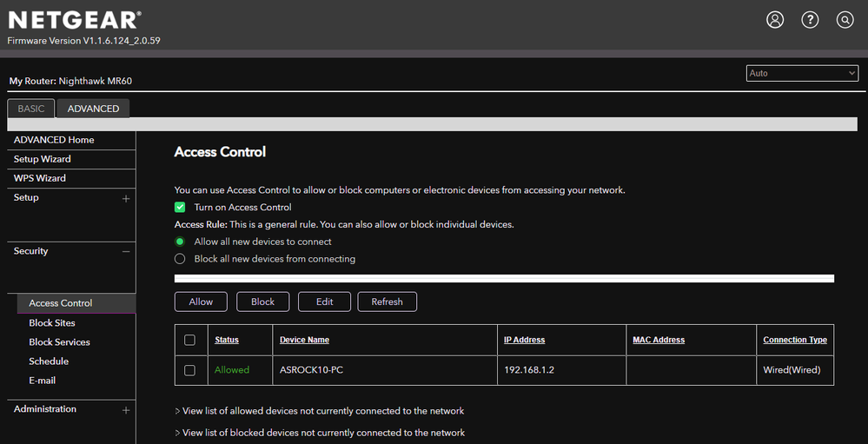Open Schedule in sidebar
The height and width of the screenshot is (444, 868).
[49, 361]
